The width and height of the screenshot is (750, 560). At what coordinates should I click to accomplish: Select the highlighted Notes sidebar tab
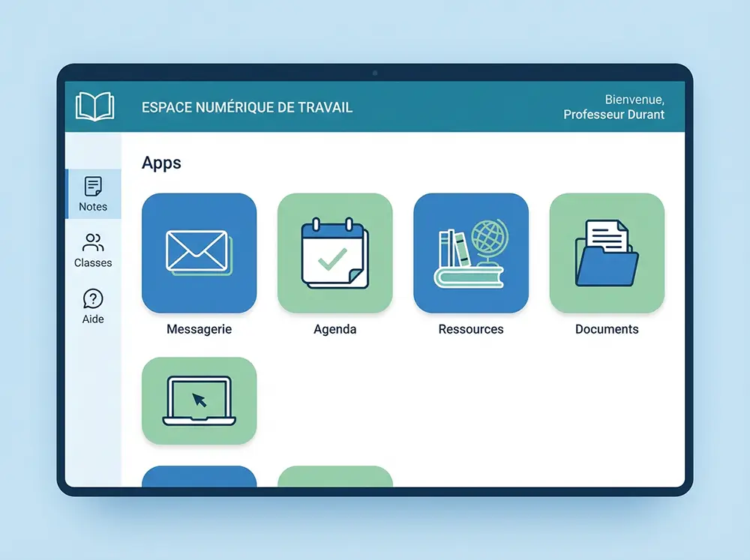click(x=92, y=193)
